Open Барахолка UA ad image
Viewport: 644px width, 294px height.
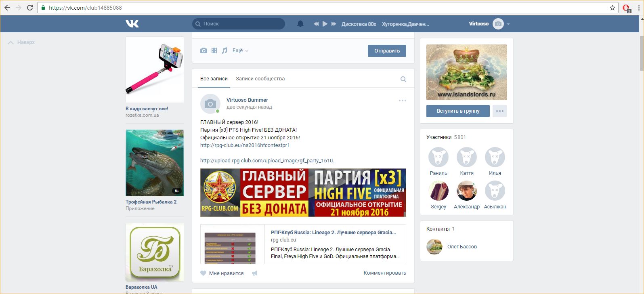coord(155,252)
